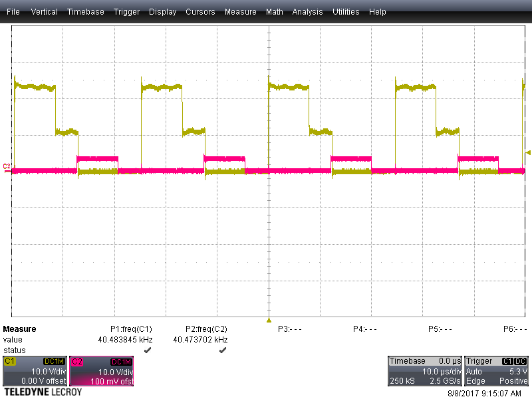Click the P1:freq(C1) measurement label
Image resolution: width=532 pixels, height=399 pixels.
pos(131,329)
